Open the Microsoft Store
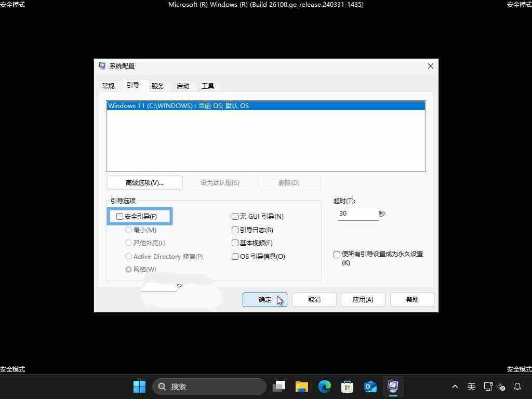532x399 pixels. (347, 387)
